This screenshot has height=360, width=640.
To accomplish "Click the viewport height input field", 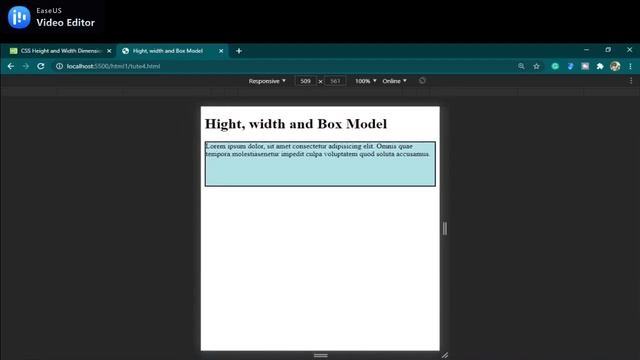I will pyautogui.click(x=335, y=81).
